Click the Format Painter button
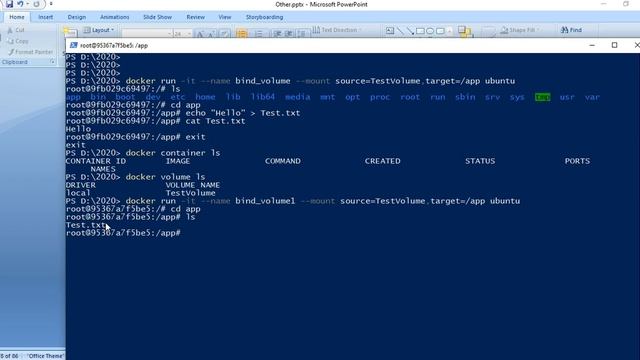This screenshot has width=640, height=360. pos(31,52)
